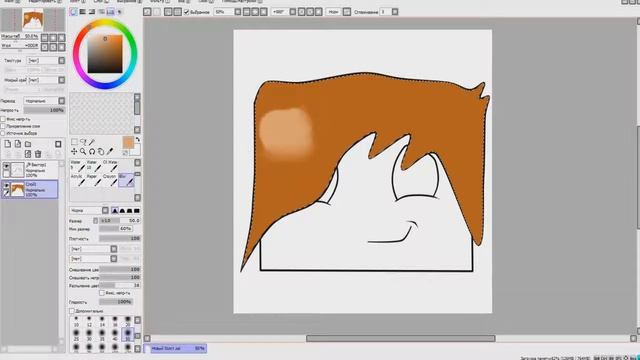This screenshot has width=640, height=360.
Task: Click the brush size slider 50.0
Action: (x=120, y=220)
